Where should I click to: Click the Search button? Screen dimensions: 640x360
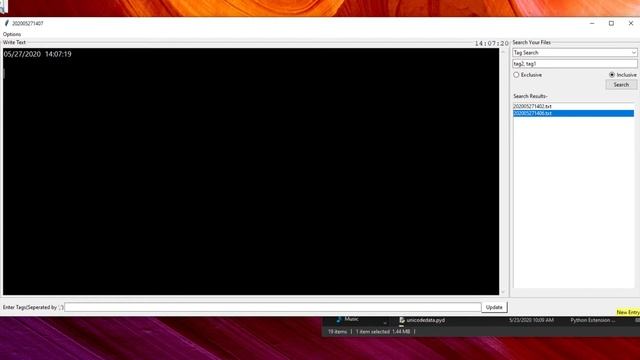coord(621,84)
